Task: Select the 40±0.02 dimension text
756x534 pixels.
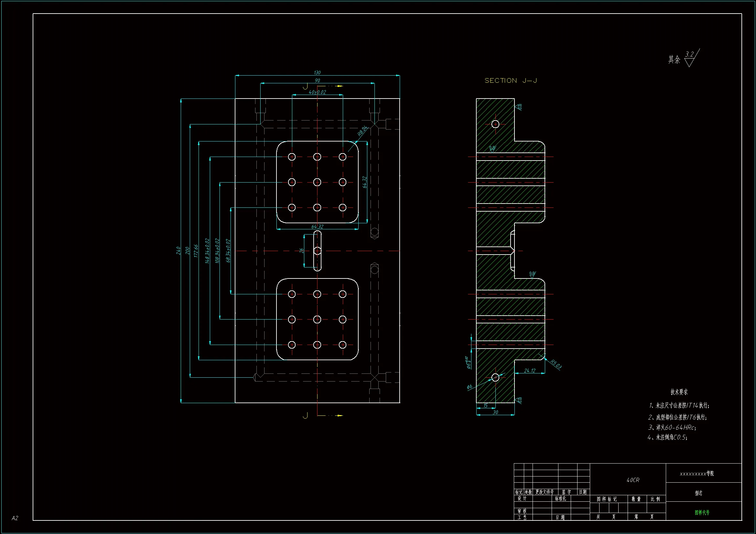Action: click(317, 92)
